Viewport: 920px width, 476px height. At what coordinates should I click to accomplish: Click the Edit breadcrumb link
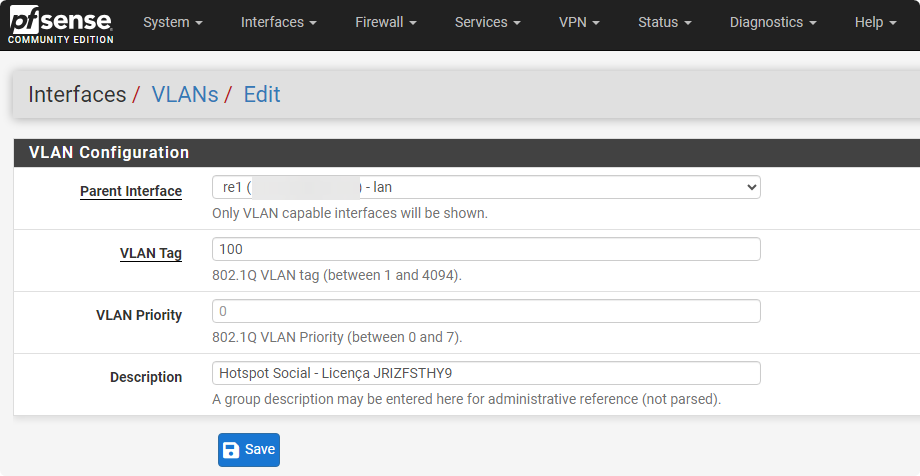(x=262, y=95)
